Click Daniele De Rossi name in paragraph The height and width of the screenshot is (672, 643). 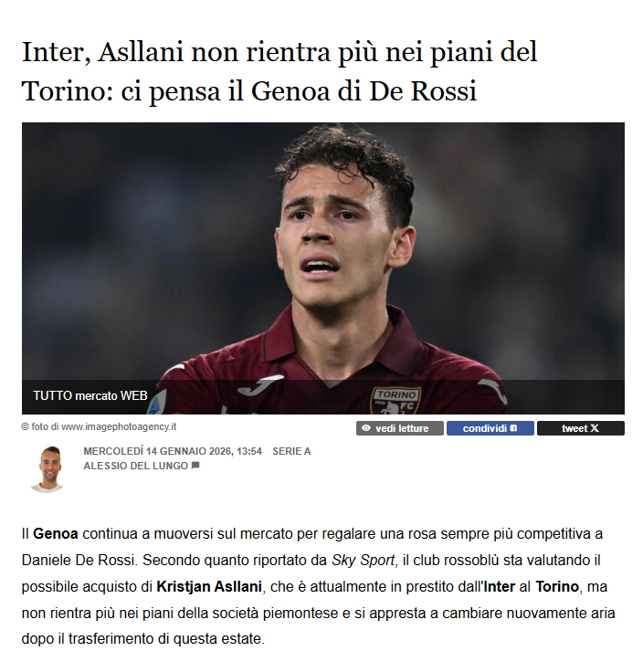78,560
